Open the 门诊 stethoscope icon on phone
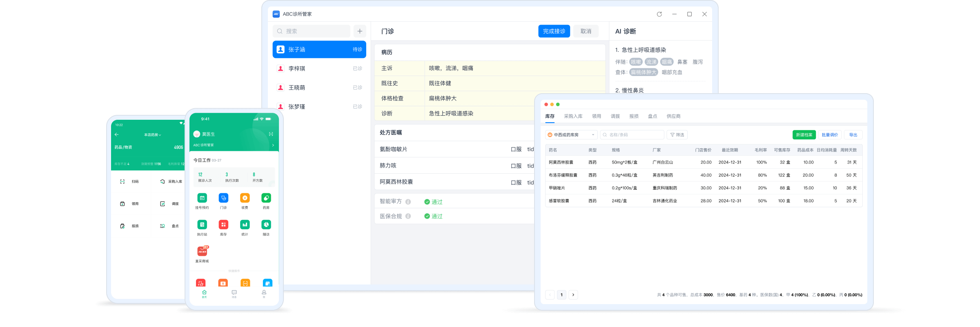Image resolution: width=980 pixels, height=327 pixels. [223, 198]
